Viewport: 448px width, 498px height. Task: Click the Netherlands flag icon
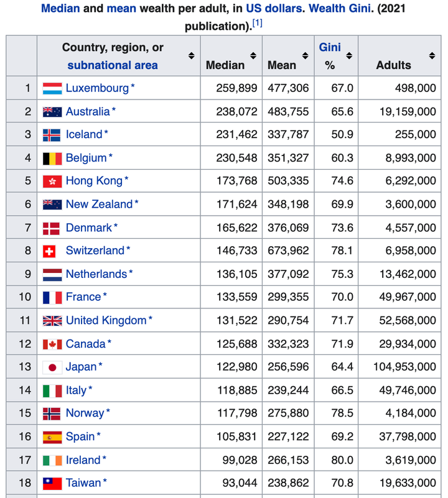coord(52,275)
